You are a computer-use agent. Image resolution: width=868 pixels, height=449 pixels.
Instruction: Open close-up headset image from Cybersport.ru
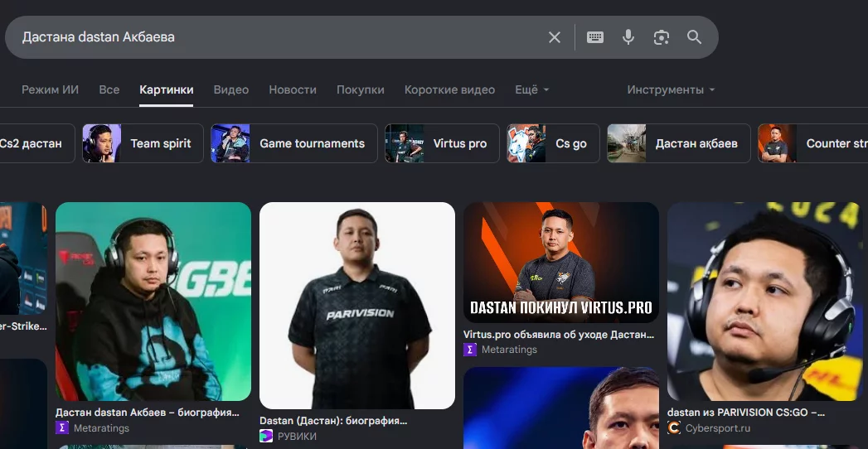click(764, 302)
